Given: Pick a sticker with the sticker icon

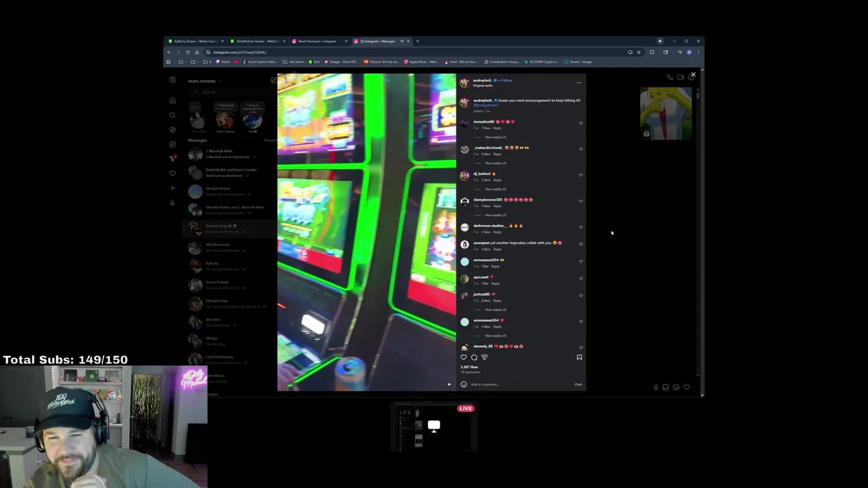Looking at the screenshot, I should [676, 387].
